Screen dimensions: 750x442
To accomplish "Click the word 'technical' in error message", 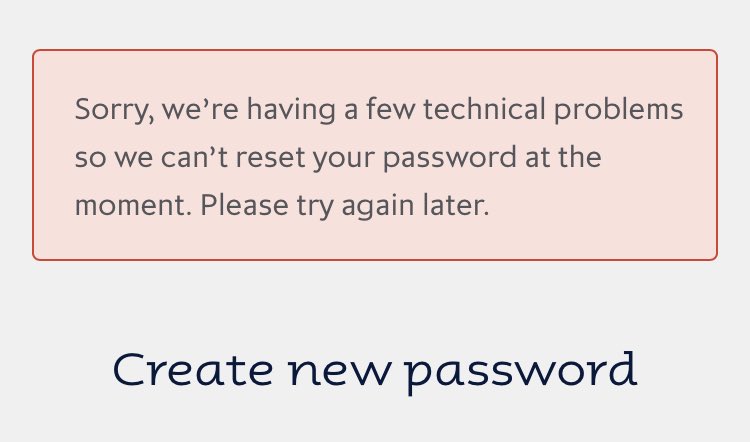I will pos(484,109).
